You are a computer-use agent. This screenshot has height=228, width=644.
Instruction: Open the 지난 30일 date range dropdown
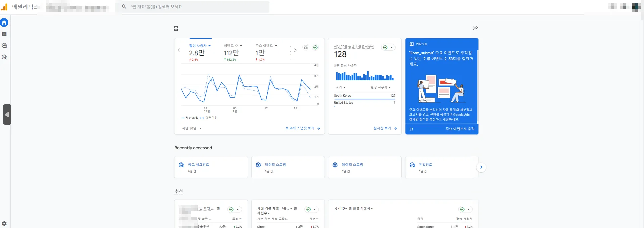[x=192, y=128]
